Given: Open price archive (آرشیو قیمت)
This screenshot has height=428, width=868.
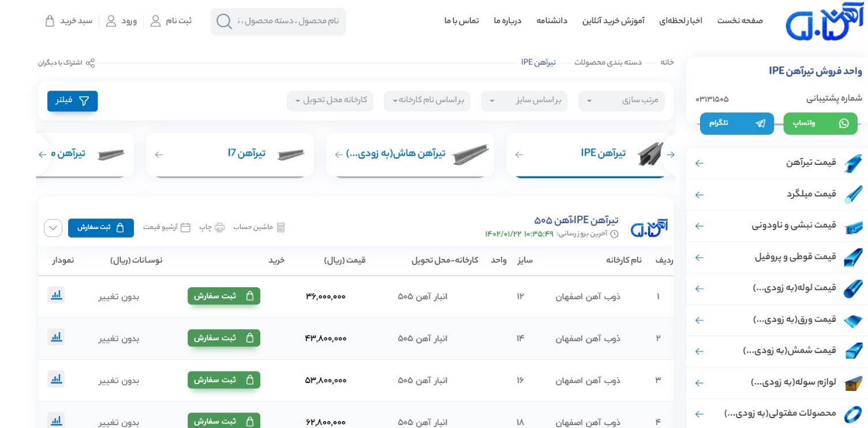Looking at the screenshot, I should tap(167, 227).
